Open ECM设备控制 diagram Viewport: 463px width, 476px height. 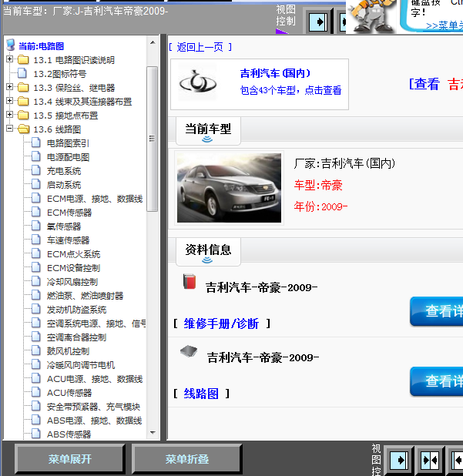pos(73,268)
